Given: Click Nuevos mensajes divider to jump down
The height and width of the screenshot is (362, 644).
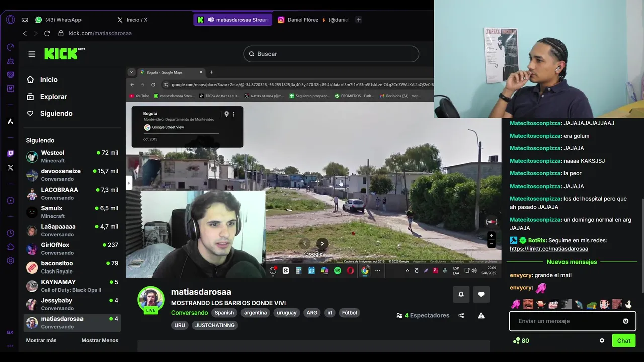Looking at the screenshot, I should (572, 262).
